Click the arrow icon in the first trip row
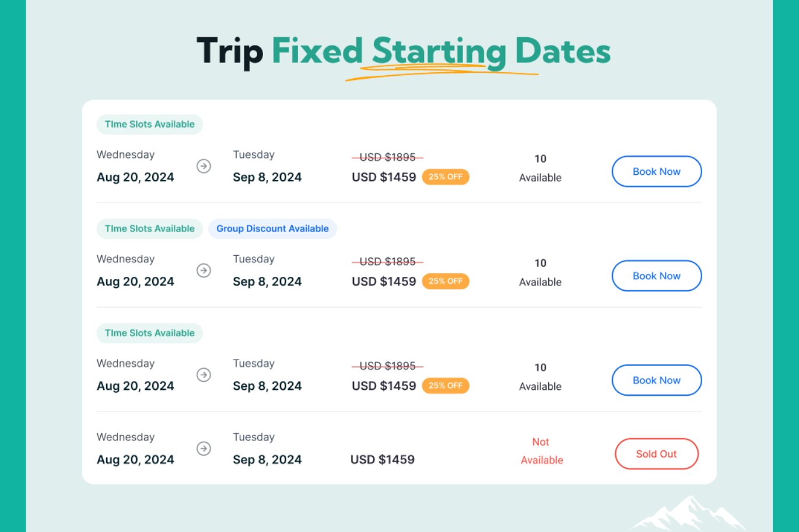The height and width of the screenshot is (532, 799). [204, 166]
